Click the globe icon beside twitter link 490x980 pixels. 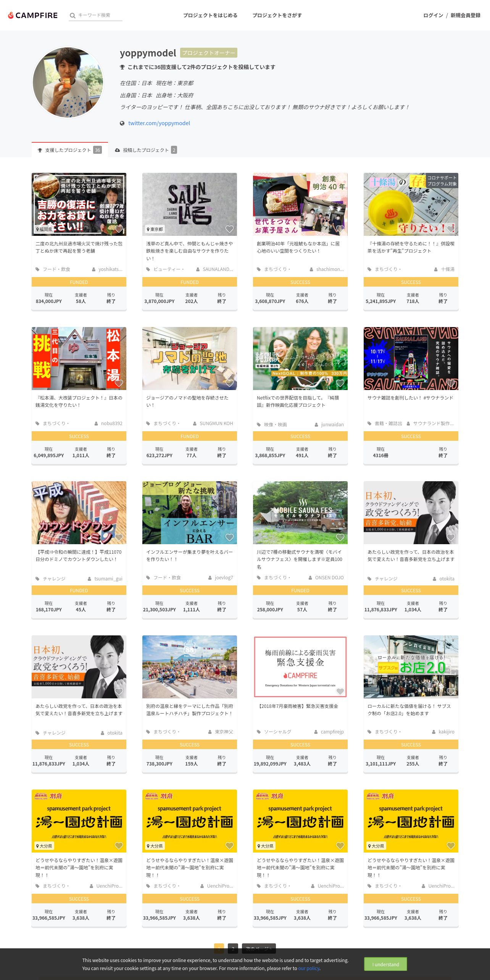click(x=122, y=123)
